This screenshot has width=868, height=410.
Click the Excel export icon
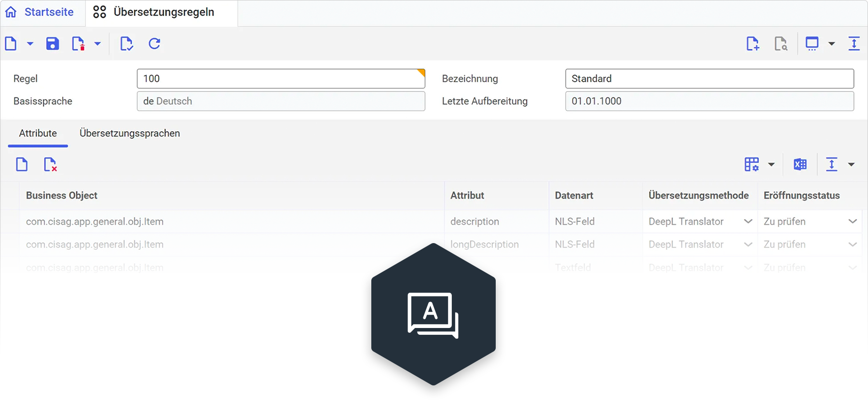point(800,164)
